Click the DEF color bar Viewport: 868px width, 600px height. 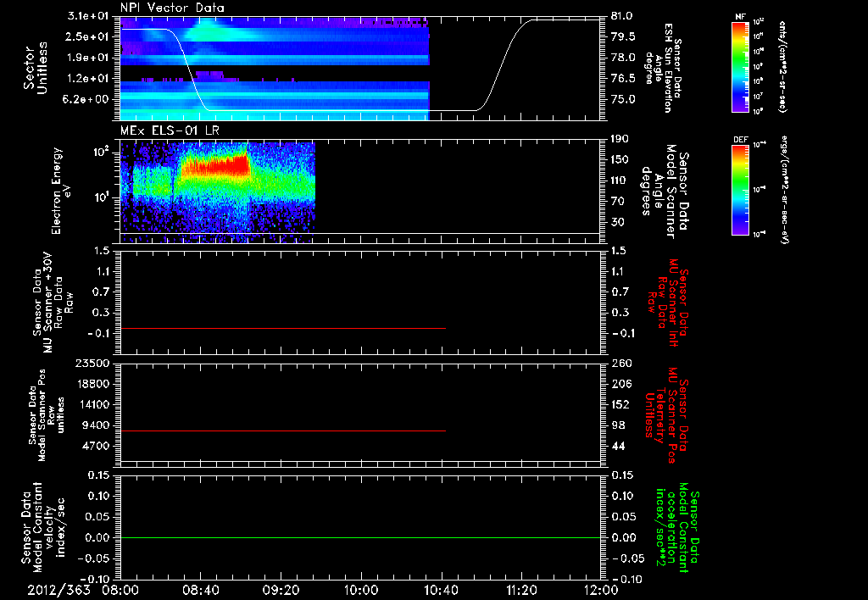pyautogui.click(x=740, y=190)
